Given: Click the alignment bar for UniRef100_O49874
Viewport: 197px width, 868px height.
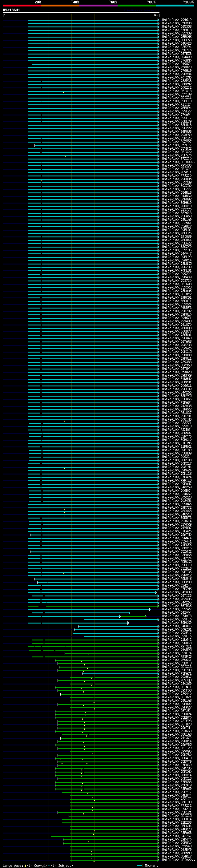Looking at the screenshot, I should [x=95, y=64].
